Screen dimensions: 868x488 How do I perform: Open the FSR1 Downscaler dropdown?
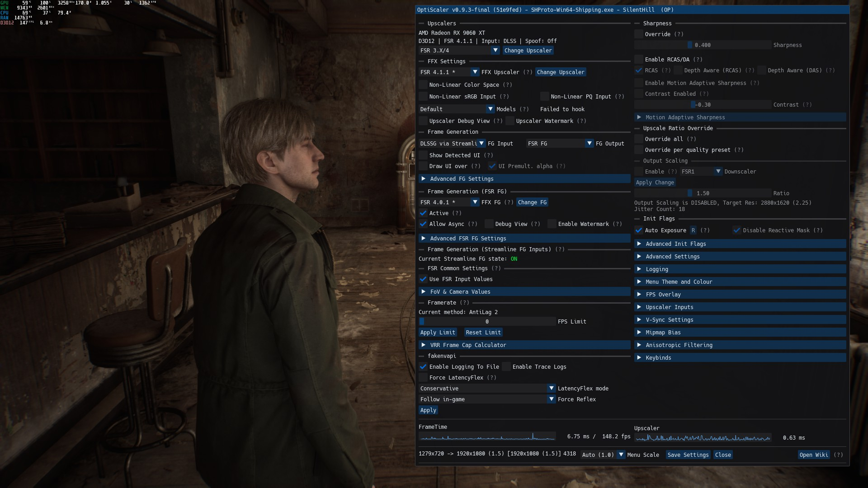click(x=701, y=172)
